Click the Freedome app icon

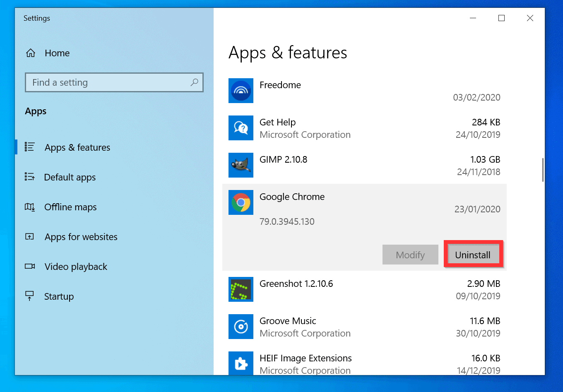point(241,91)
